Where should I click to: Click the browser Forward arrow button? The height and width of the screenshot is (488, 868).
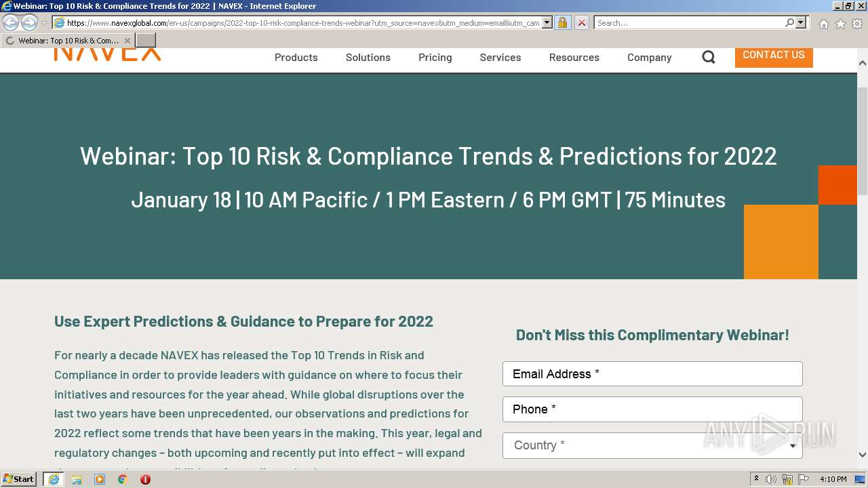point(29,23)
